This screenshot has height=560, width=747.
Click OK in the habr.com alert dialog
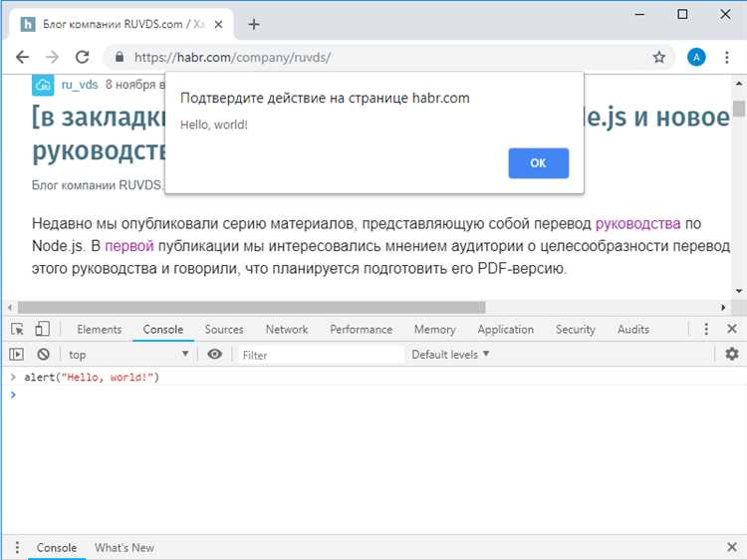[x=538, y=163]
